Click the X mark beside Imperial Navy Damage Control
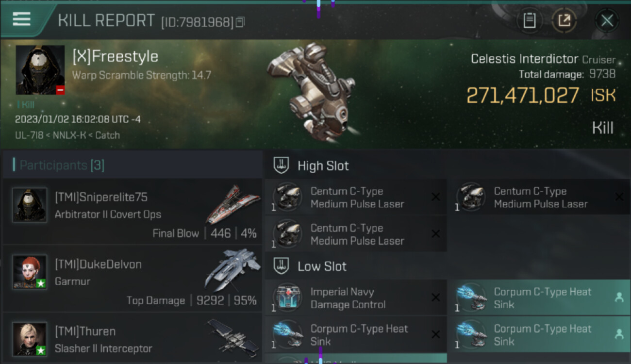The height and width of the screenshot is (364, 631). point(435,298)
